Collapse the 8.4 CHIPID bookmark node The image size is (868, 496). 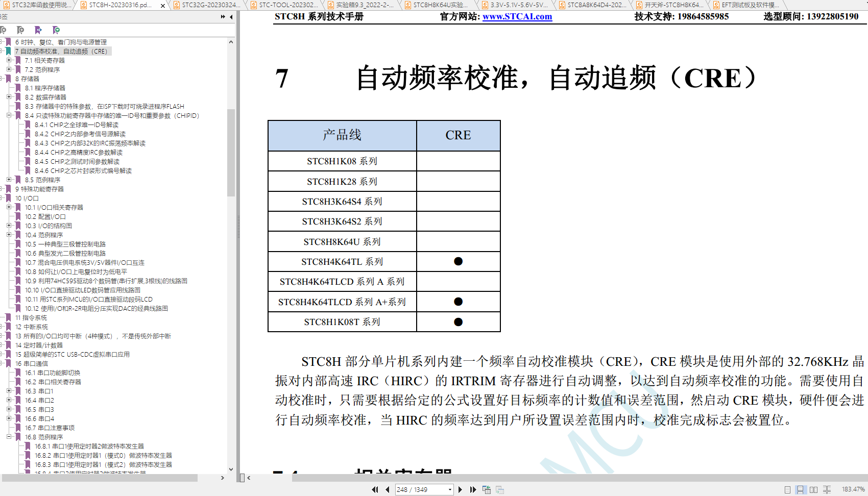coord(9,115)
